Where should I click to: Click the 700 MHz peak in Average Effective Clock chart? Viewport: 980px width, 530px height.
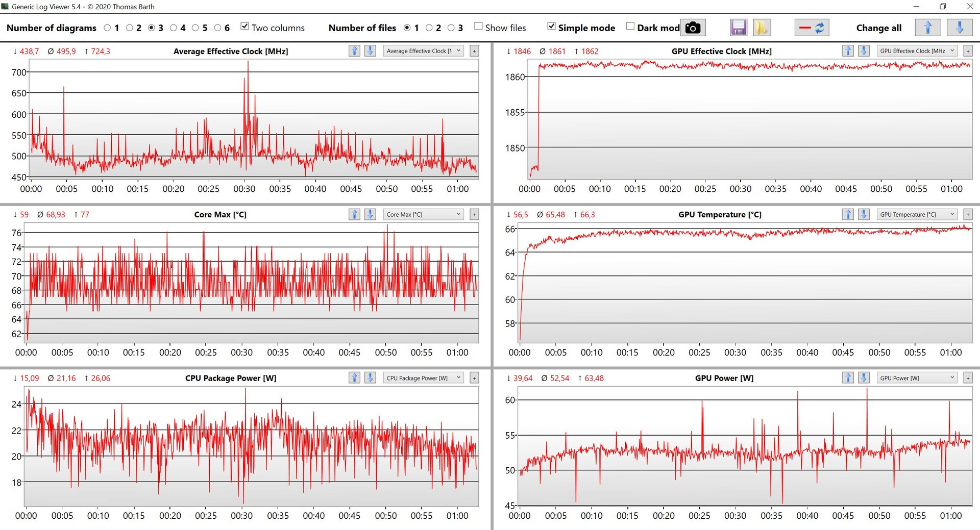[248, 63]
